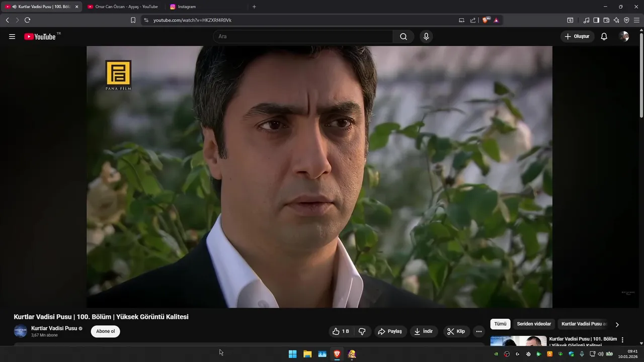The image size is (644, 362).
Task: Open NVIDIA tray icon
Action: coord(496,354)
